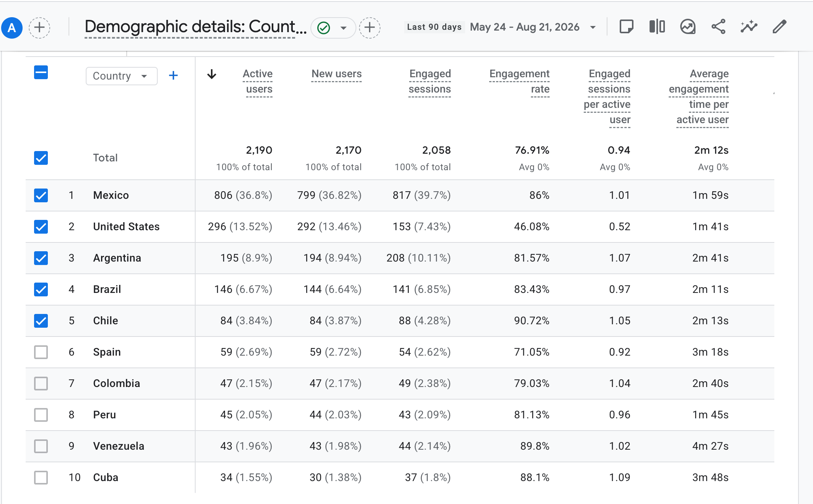The image size is (813, 504).
Task: Add a comparison with the dashed plus circle
Action: click(x=39, y=28)
